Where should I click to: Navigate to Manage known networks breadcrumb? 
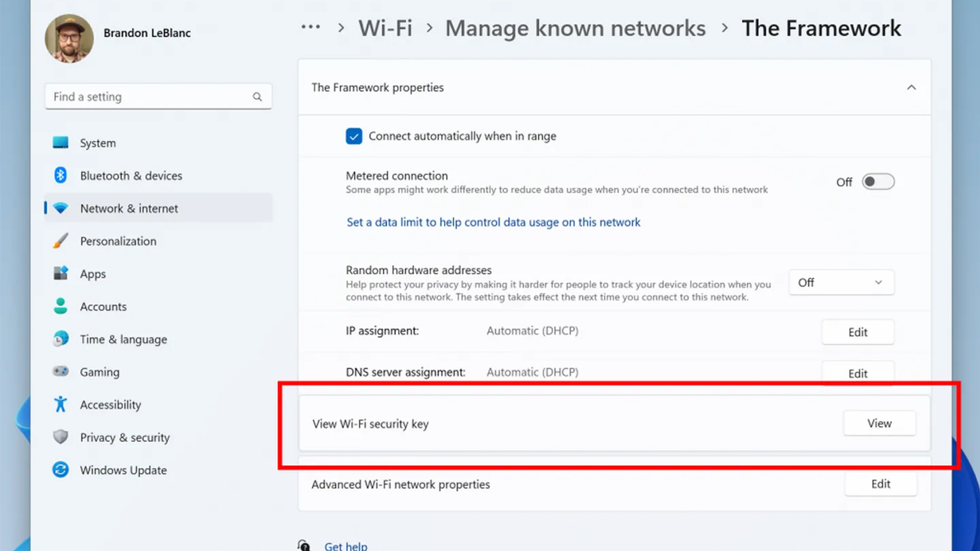point(575,28)
